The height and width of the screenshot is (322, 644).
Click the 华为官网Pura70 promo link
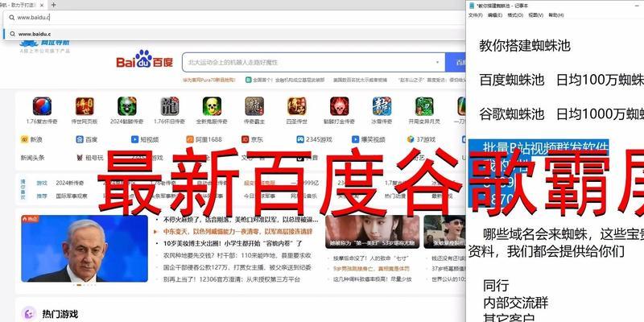click(209, 80)
